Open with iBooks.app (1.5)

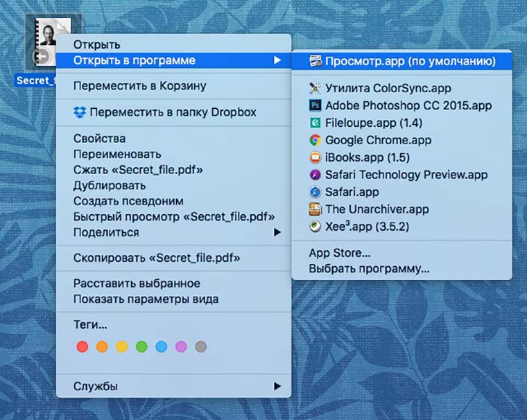coord(401,157)
